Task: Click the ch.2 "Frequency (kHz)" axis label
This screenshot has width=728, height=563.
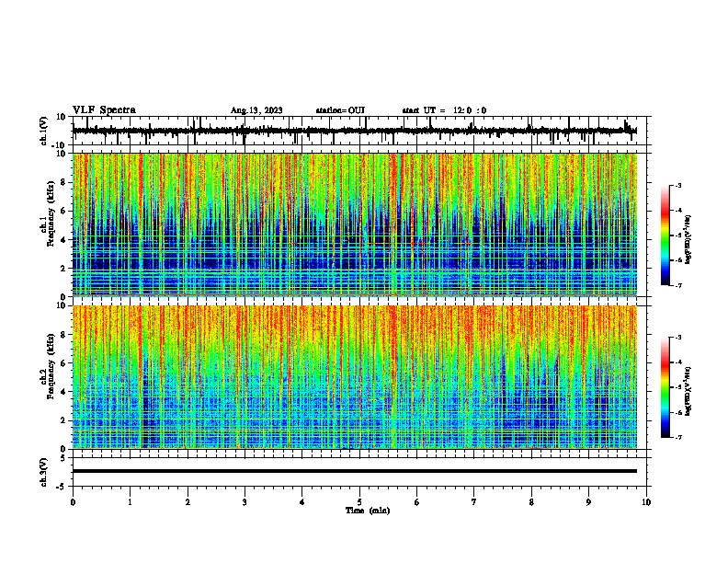Action: 51,366
